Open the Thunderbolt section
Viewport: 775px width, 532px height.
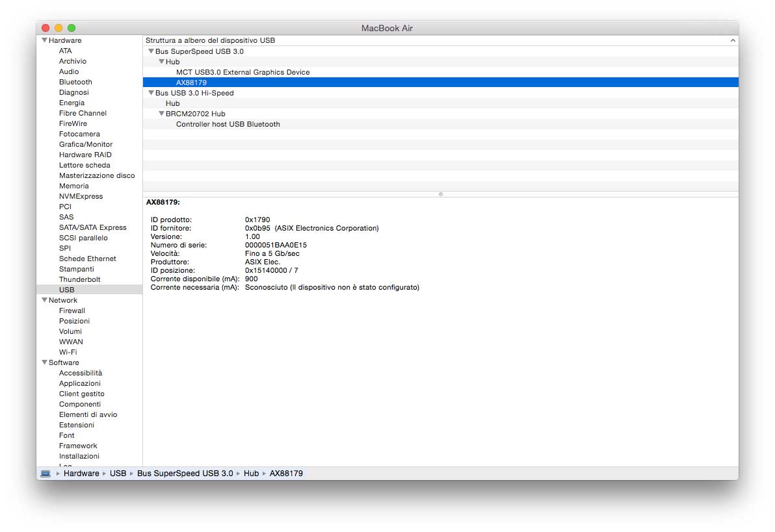point(79,279)
